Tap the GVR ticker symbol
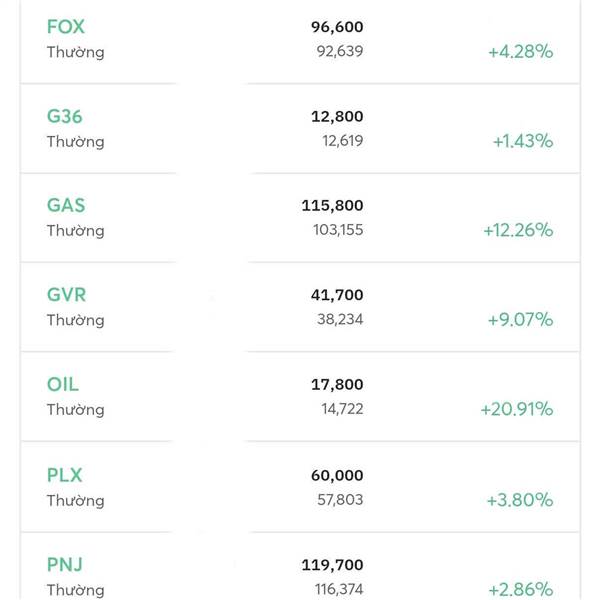600x600 pixels. click(x=66, y=295)
